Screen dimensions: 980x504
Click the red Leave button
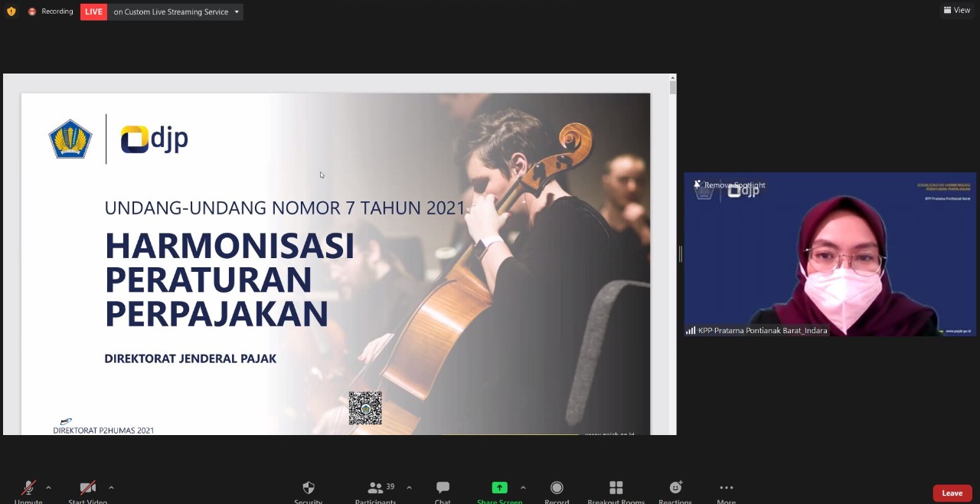952,493
